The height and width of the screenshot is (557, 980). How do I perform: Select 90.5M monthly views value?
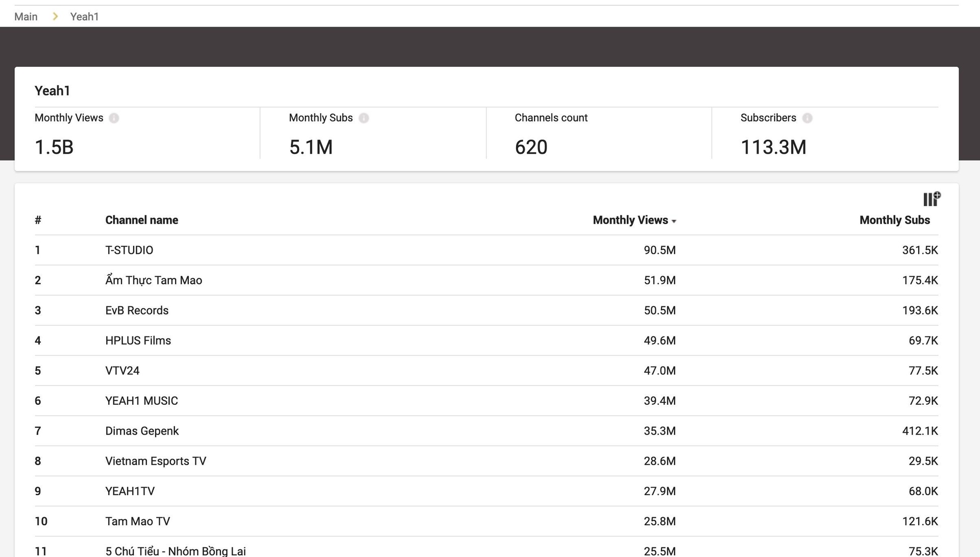[x=659, y=250]
